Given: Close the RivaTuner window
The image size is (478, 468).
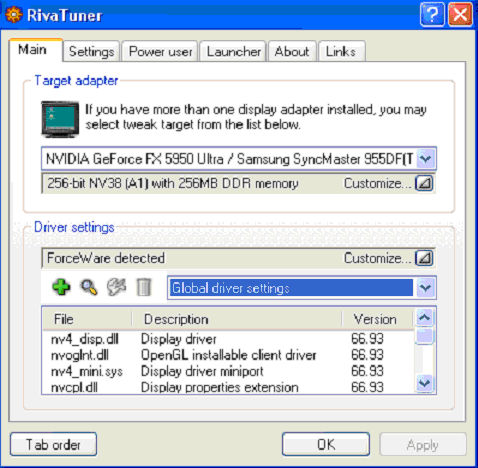Looking at the screenshot, I should pos(460,15).
